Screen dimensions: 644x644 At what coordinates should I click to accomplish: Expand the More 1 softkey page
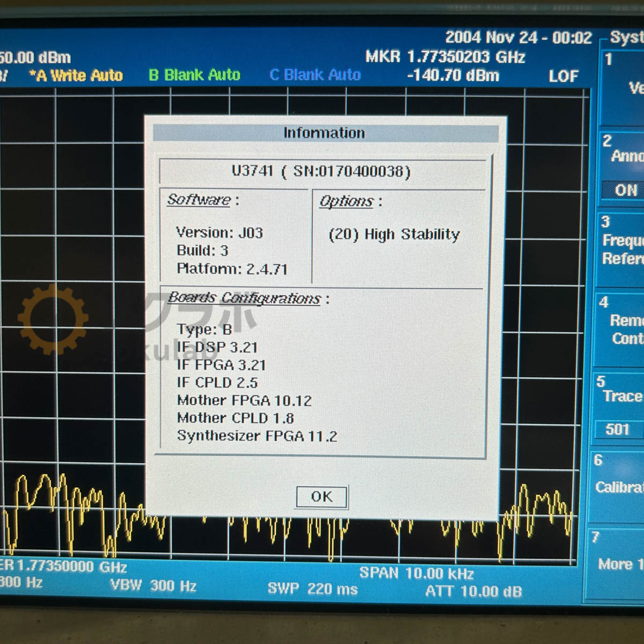coord(620,564)
